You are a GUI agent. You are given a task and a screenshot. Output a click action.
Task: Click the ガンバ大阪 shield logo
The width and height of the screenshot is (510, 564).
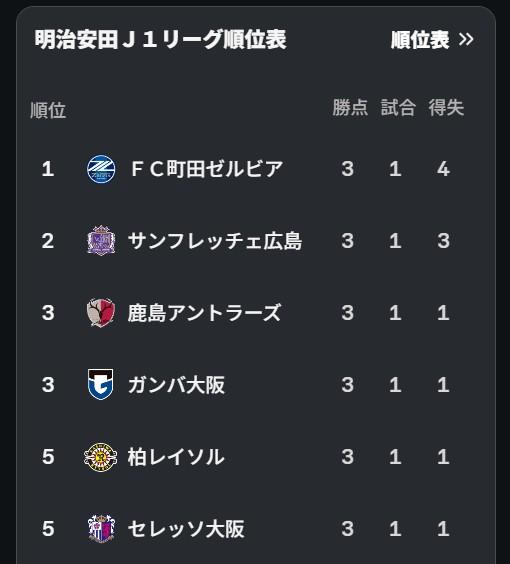pyautogui.click(x=101, y=385)
